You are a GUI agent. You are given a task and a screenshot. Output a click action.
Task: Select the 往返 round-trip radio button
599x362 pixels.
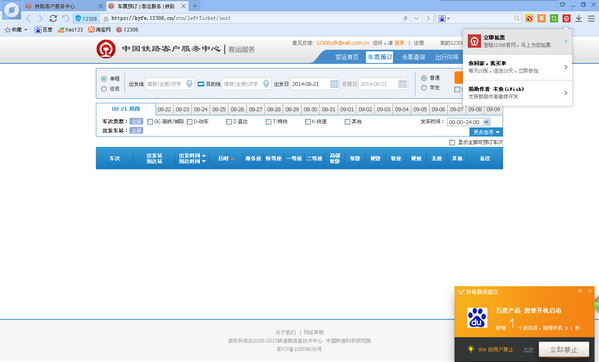click(104, 89)
